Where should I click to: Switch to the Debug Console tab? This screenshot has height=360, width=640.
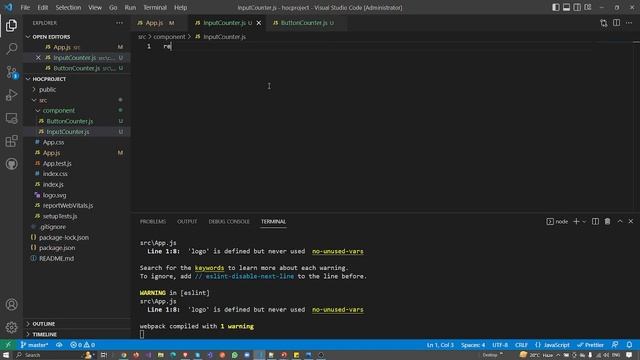[x=229, y=221]
